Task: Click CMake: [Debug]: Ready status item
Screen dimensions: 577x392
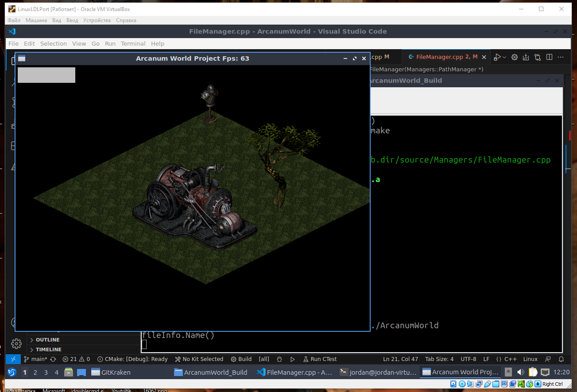Action: click(x=132, y=359)
